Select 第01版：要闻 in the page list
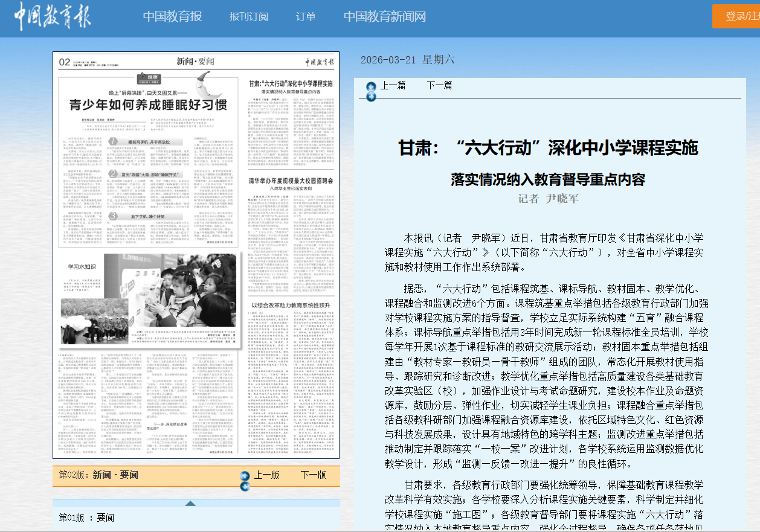Screen dimensions: 760x532 pyautogui.click(x=86, y=518)
